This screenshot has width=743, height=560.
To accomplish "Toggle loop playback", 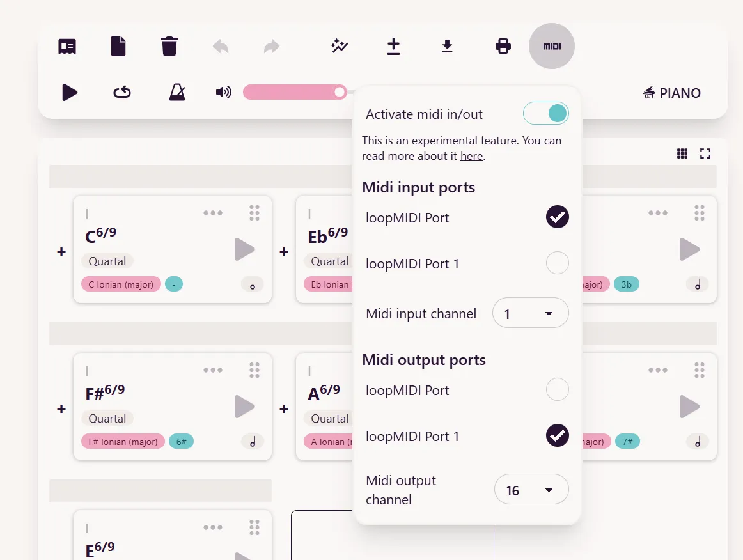I will pos(121,92).
